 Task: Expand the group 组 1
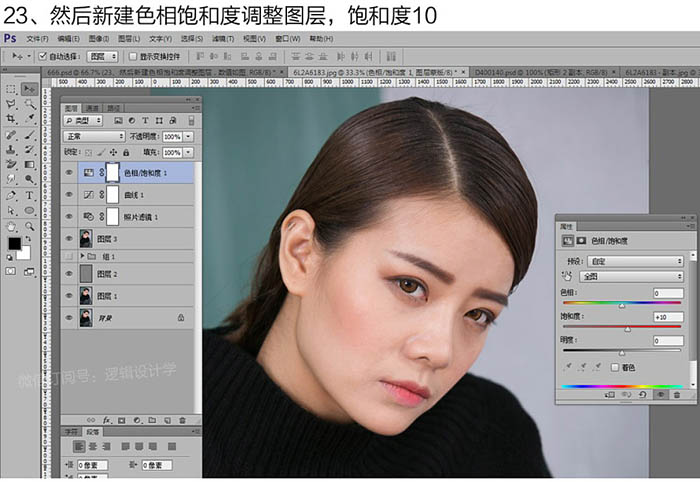click(82, 256)
